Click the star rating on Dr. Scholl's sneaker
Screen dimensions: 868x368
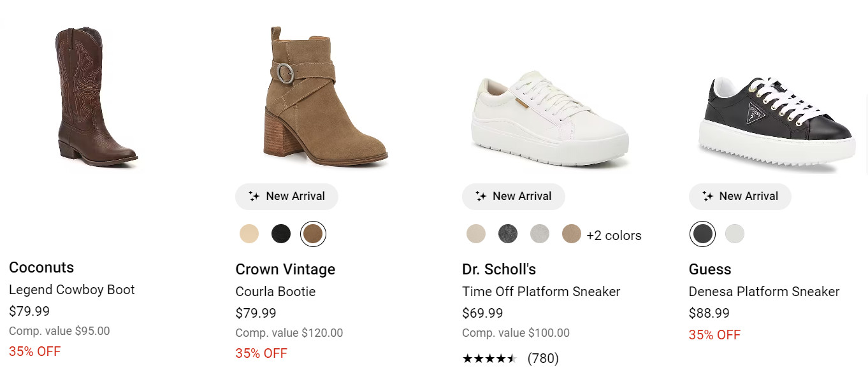click(489, 358)
